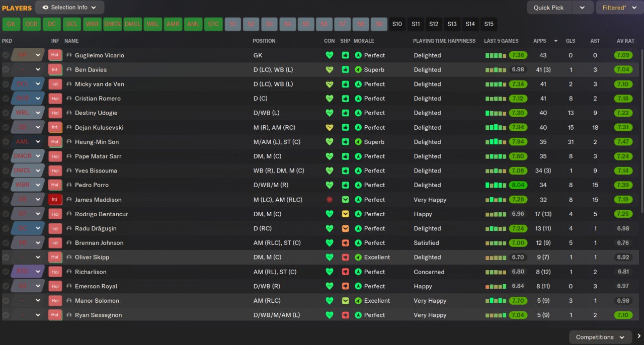Image resolution: width=644 pixels, height=345 pixels.
Task: Sort by the LAST 5 GAMES column
Action: pos(501,41)
